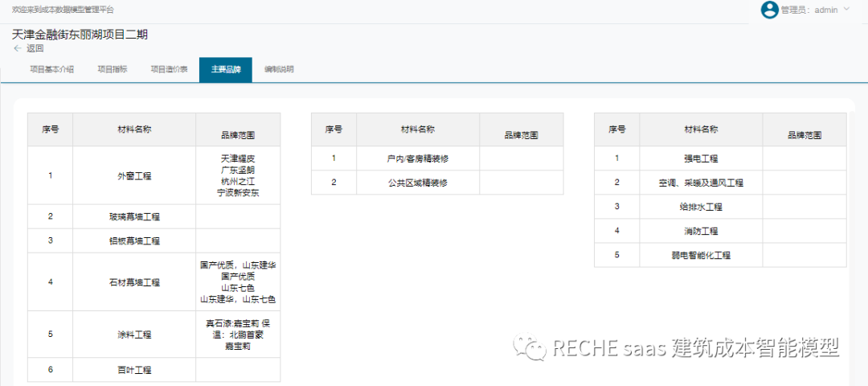Image resolution: width=868 pixels, height=386 pixels.
Task: Click the 弱电智能化工程 cell
Action: [x=701, y=255]
